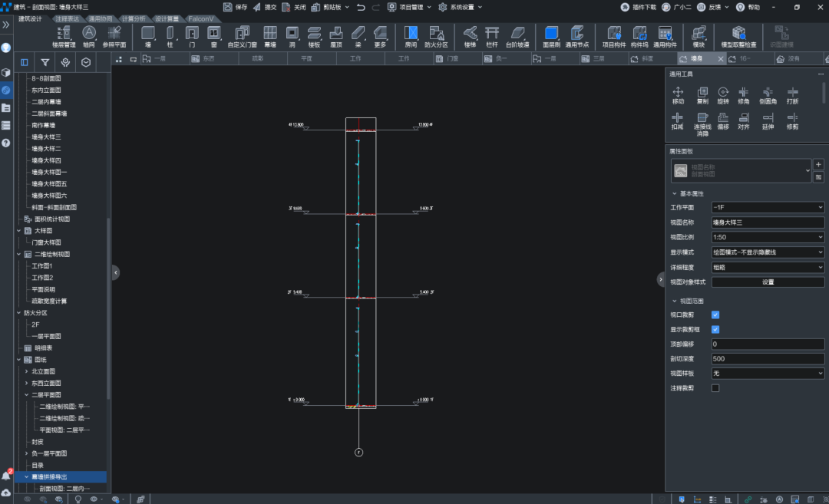Switch to the 注释表达 ribbon tab

(x=67, y=18)
